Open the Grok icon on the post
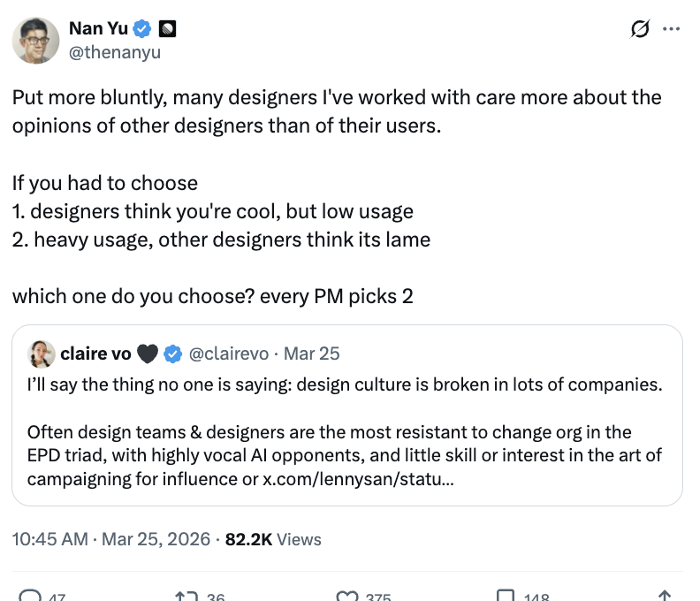This screenshot has height=601, width=700. [638, 29]
